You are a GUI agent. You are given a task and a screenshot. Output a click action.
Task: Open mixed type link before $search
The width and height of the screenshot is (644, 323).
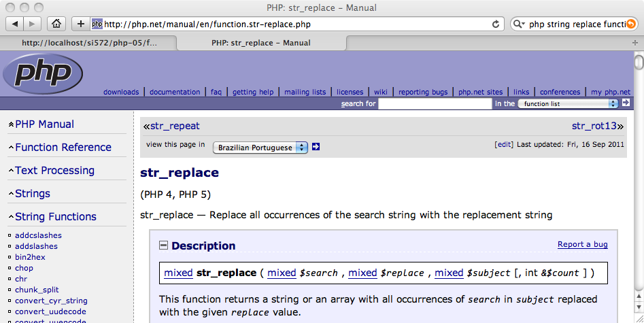point(282,273)
